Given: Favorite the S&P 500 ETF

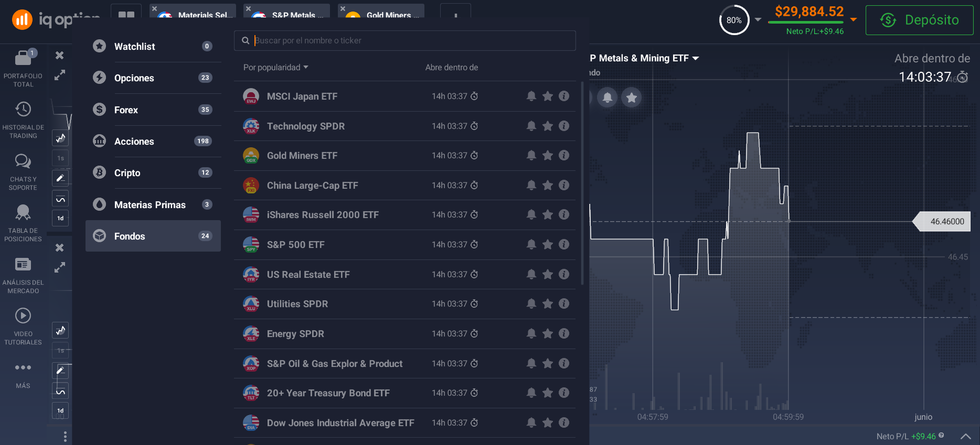Looking at the screenshot, I should (x=548, y=244).
